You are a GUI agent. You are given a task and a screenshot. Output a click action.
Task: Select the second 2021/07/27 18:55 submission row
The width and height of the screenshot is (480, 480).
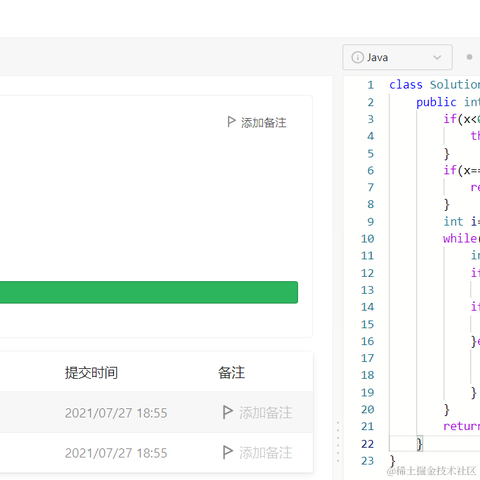click(157, 453)
